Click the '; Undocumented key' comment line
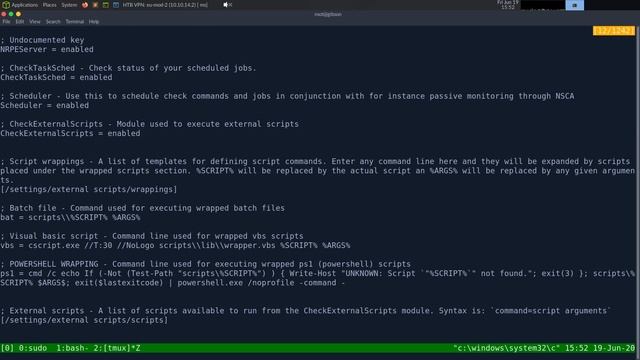Viewport: 640px width, 360px height. [x=42, y=40]
